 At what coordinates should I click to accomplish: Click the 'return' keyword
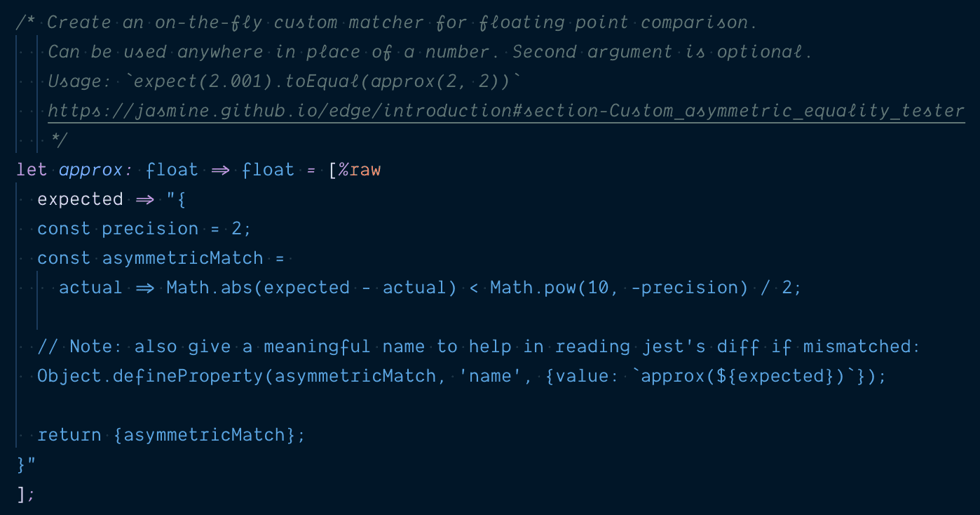pyautogui.click(x=69, y=435)
